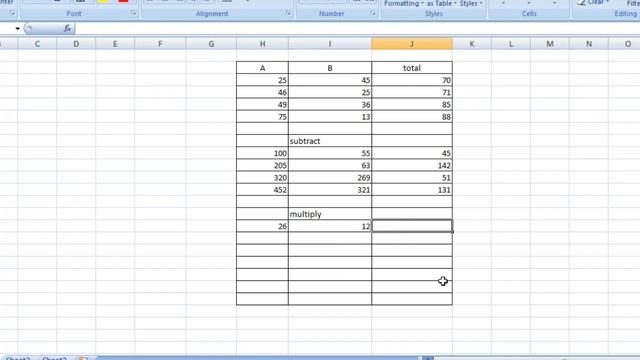Select the cell containing 75
Screen dimensions: 640x360
pos(262,117)
